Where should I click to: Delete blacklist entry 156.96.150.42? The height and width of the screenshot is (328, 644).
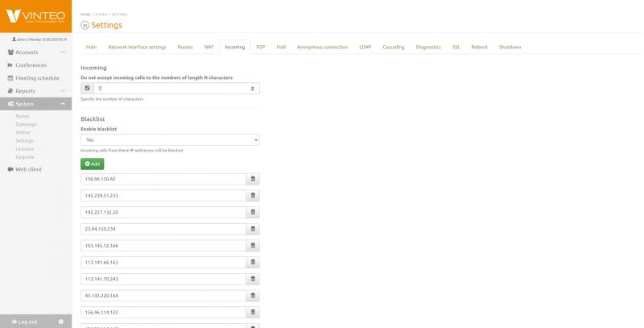pos(253,179)
